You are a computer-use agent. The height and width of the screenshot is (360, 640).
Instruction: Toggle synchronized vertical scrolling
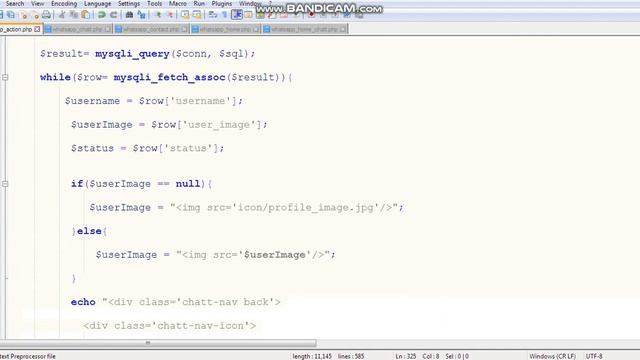[185, 15]
